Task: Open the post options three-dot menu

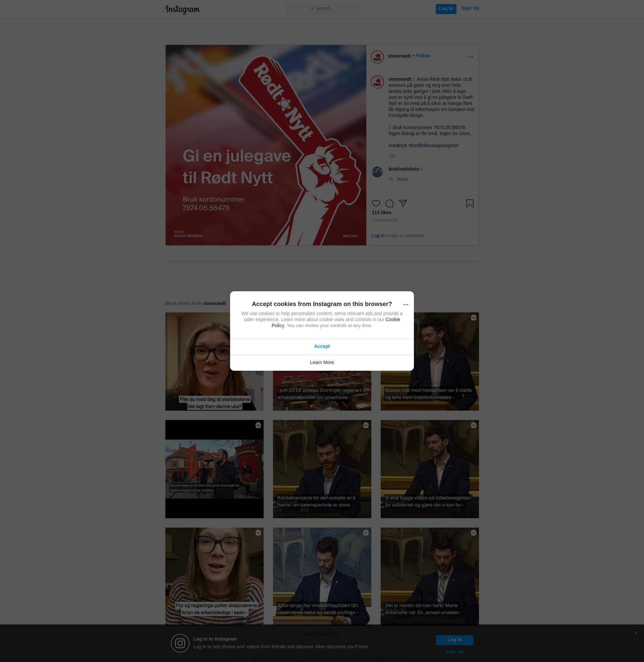Action: click(470, 57)
